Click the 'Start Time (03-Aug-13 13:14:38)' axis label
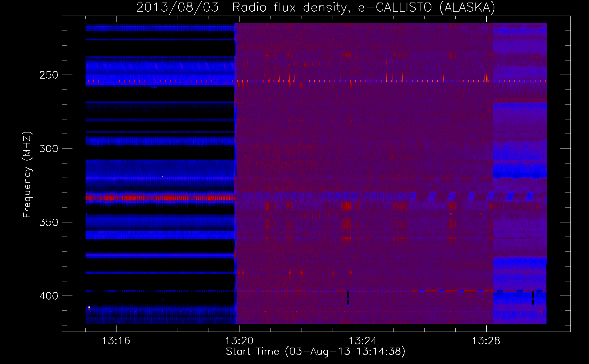 pyautogui.click(x=316, y=352)
